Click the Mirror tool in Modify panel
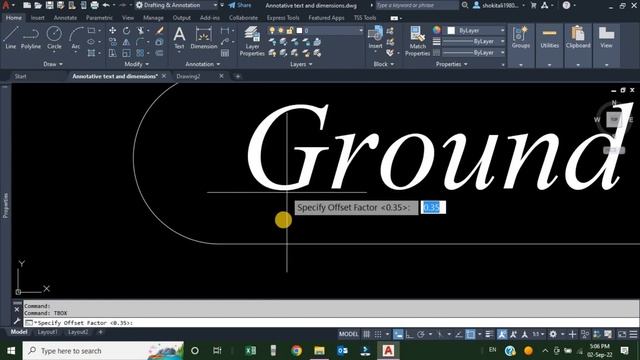Viewport: 640px width, 360px height. click(x=127, y=42)
